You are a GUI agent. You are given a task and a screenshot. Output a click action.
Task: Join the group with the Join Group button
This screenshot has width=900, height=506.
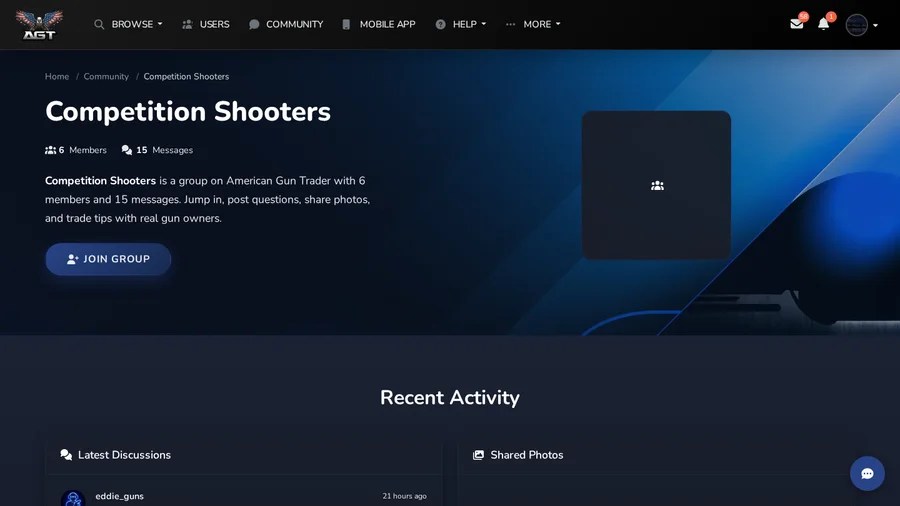[108, 259]
